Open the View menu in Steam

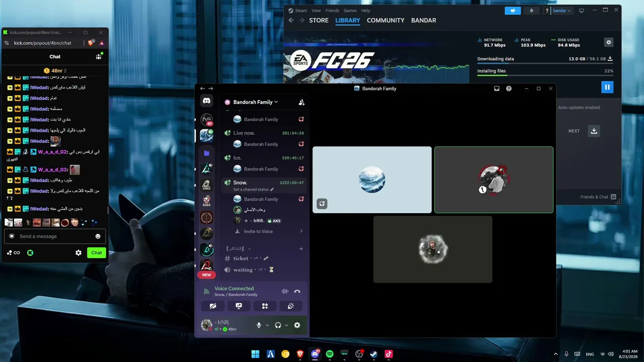pos(316,11)
